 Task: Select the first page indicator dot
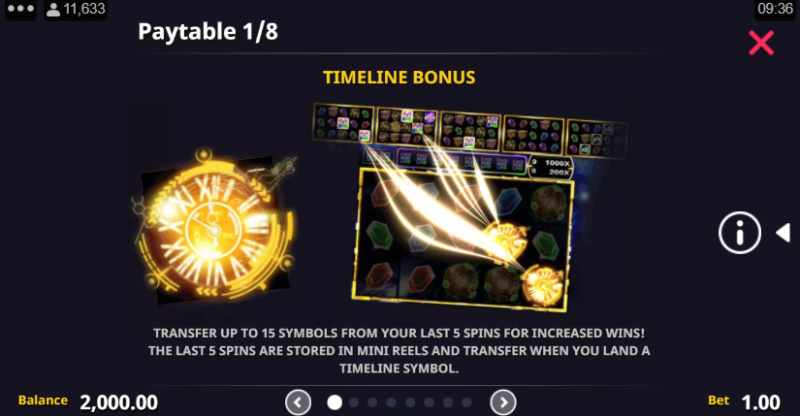pyautogui.click(x=334, y=403)
